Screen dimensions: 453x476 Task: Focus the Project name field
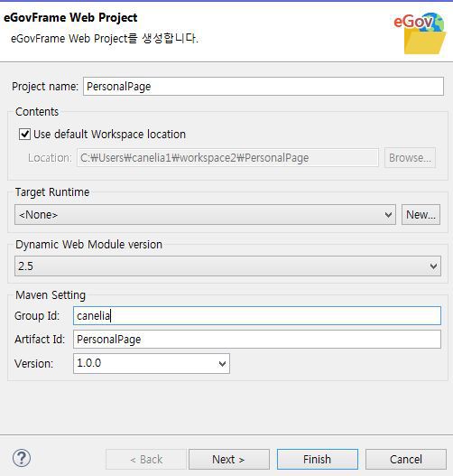coord(263,86)
